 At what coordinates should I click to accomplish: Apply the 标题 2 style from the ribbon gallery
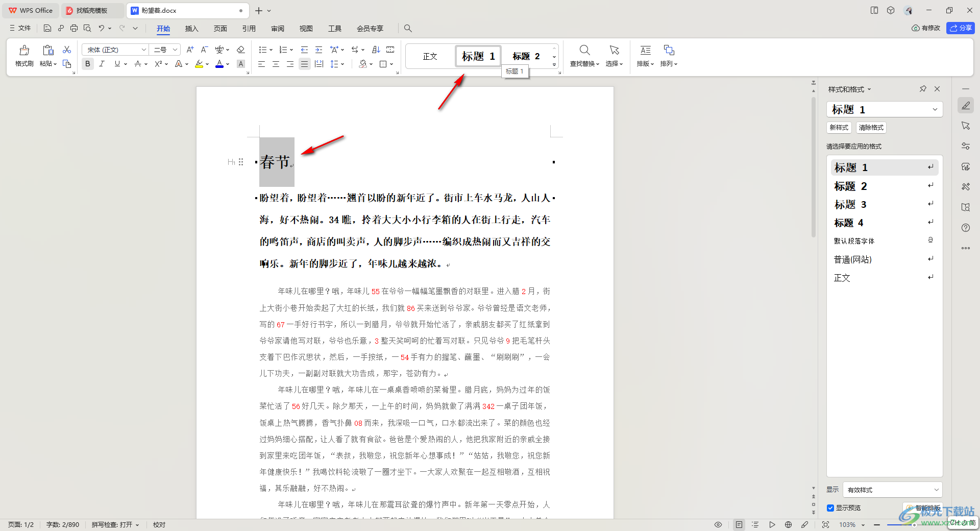tap(526, 56)
